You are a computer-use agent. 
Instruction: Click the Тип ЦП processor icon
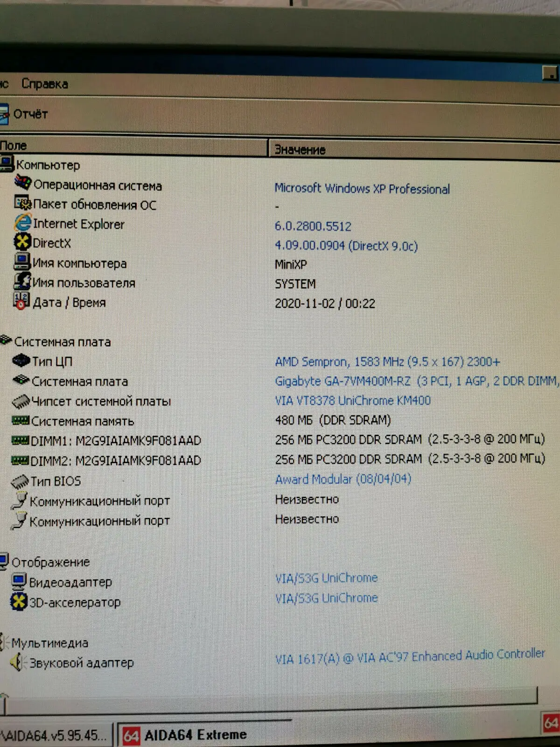pos(21,360)
